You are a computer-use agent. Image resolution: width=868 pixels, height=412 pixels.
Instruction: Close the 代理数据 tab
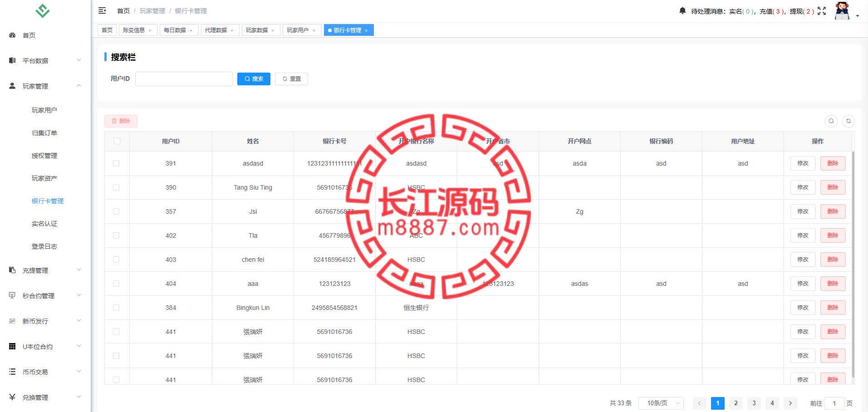(232, 30)
